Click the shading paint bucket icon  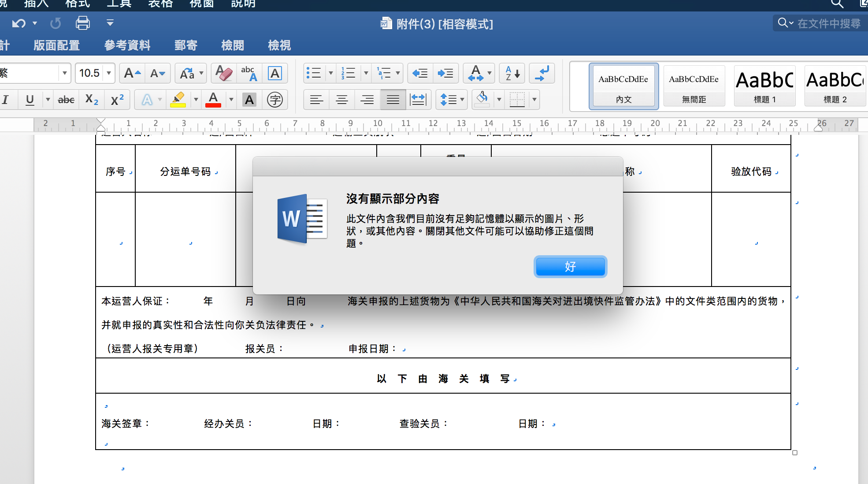click(x=482, y=100)
